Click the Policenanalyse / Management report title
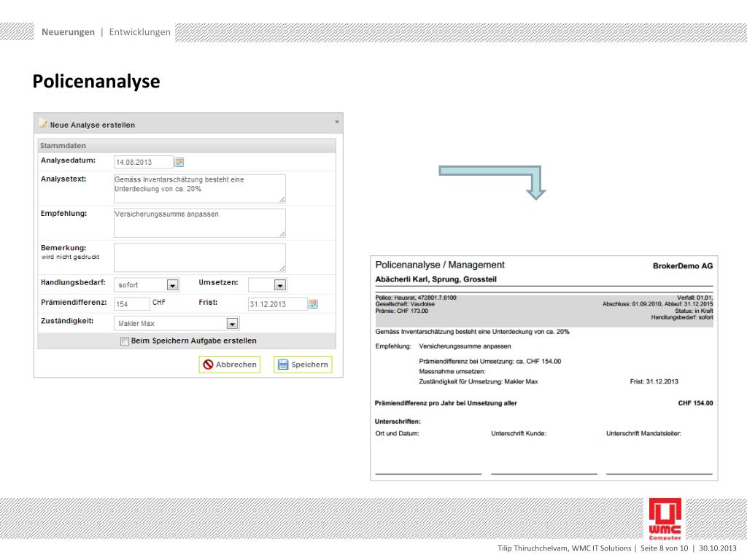 pos(440,265)
